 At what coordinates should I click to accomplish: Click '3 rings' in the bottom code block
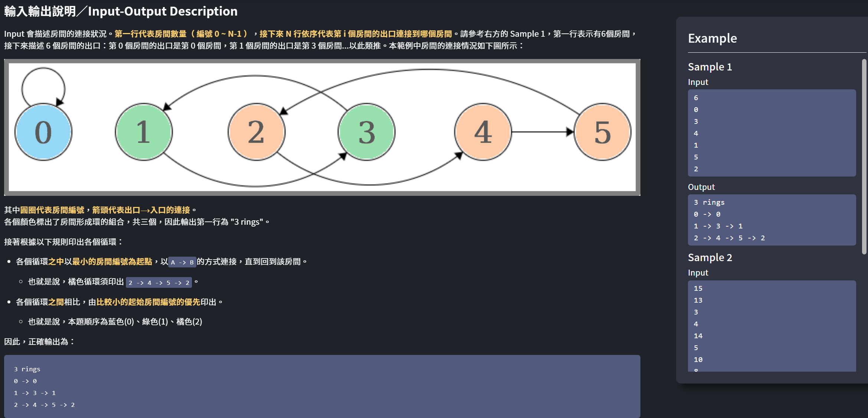pos(27,369)
